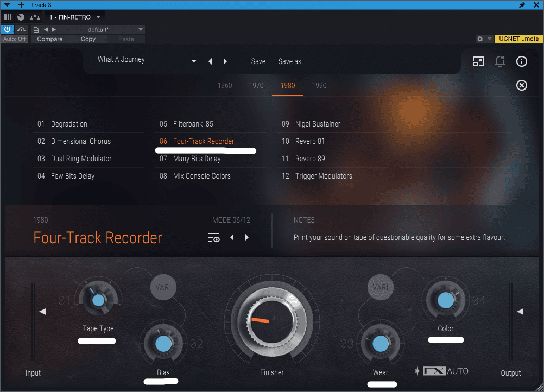The height and width of the screenshot is (392, 544).
Task: Pin the Track 3 plugin window
Action: click(x=522, y=5)
